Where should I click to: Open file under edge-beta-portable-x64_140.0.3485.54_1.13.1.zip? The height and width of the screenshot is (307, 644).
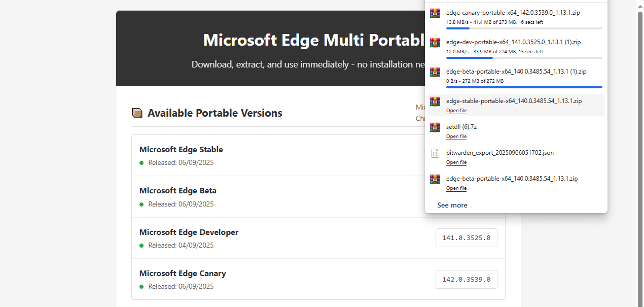(x=456, y=188)
